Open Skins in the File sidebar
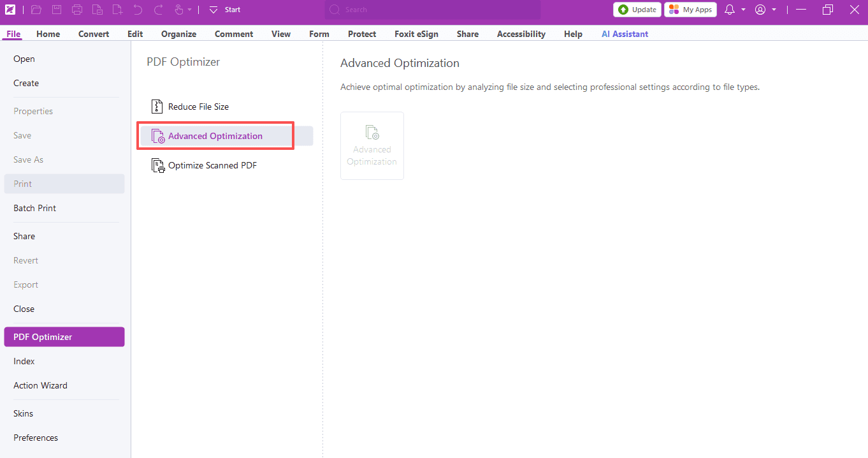Viewport: 868px width, 458px height. click(x=64, y=413)
